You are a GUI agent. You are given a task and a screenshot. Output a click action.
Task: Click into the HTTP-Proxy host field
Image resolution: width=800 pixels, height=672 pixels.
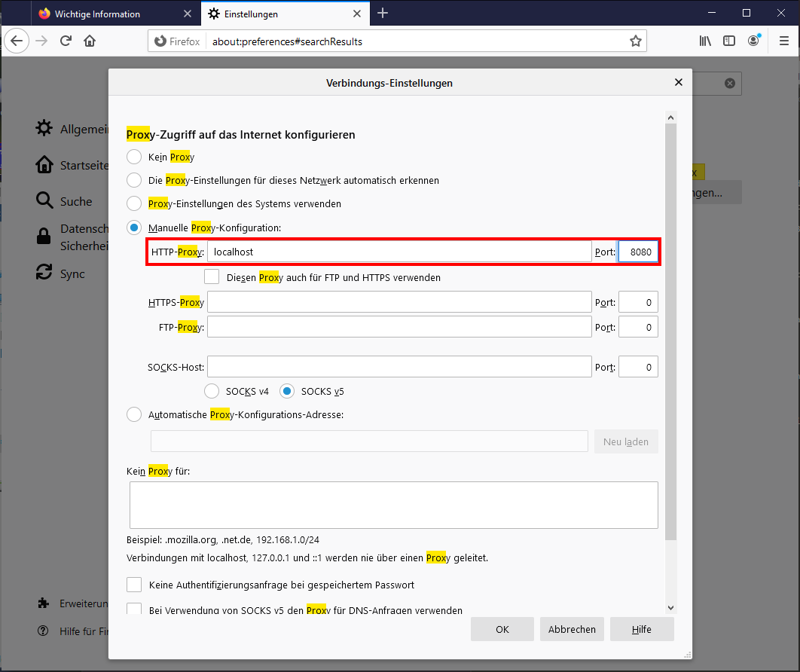399,252
